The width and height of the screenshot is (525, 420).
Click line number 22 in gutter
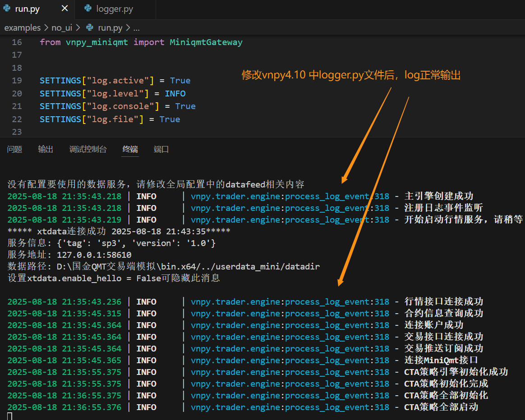[17, 119]
